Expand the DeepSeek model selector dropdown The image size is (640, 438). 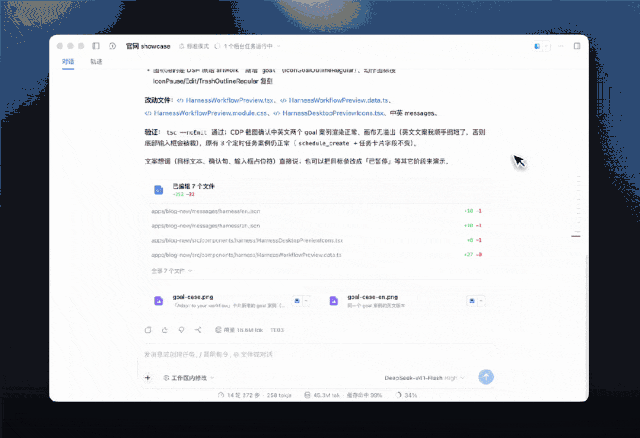tap(424, 378)
